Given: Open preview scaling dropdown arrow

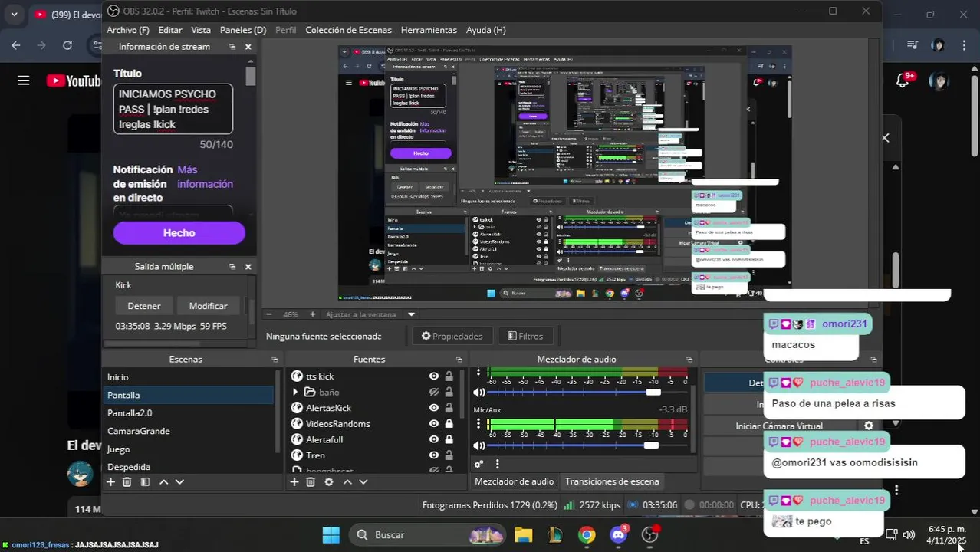Looking at the screenshot, I should (411, 314).
